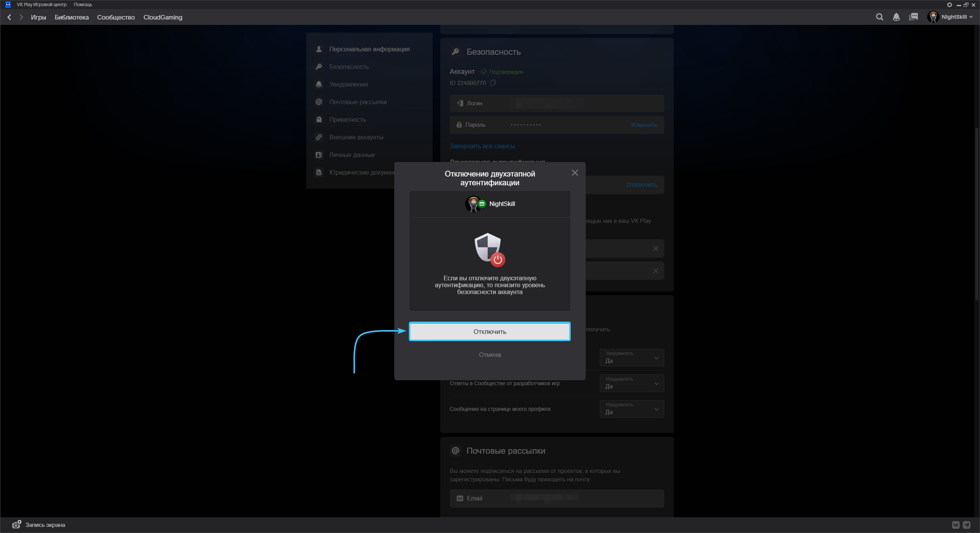This screenshot has width=980, height=533.
Task: Click the envelope icon in Email field
Action: pyautogui.click(x=460, y=498)
